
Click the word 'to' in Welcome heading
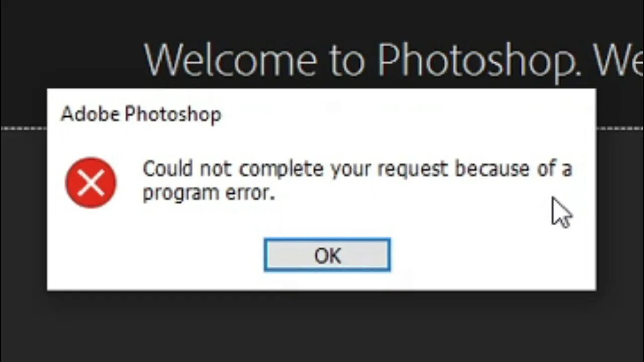coord(347,61)
